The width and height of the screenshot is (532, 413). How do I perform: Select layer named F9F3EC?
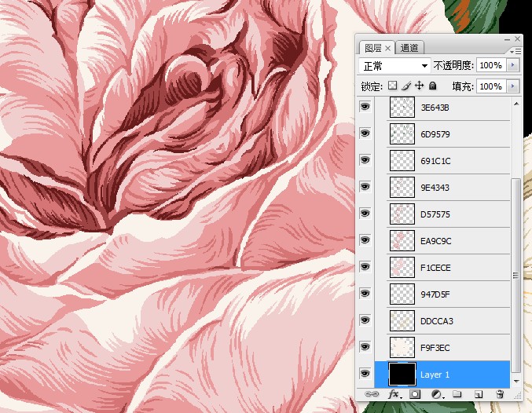(435, 348)
